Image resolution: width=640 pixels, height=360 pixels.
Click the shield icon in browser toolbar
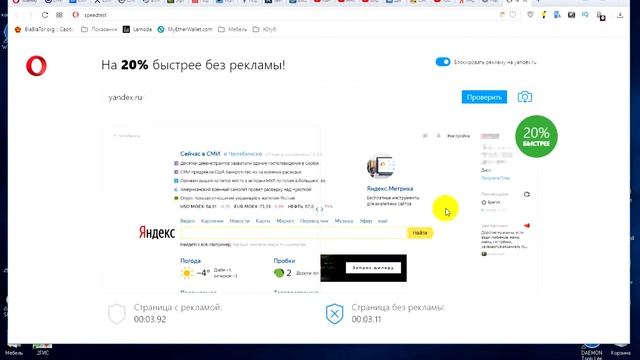pos(530,15)
